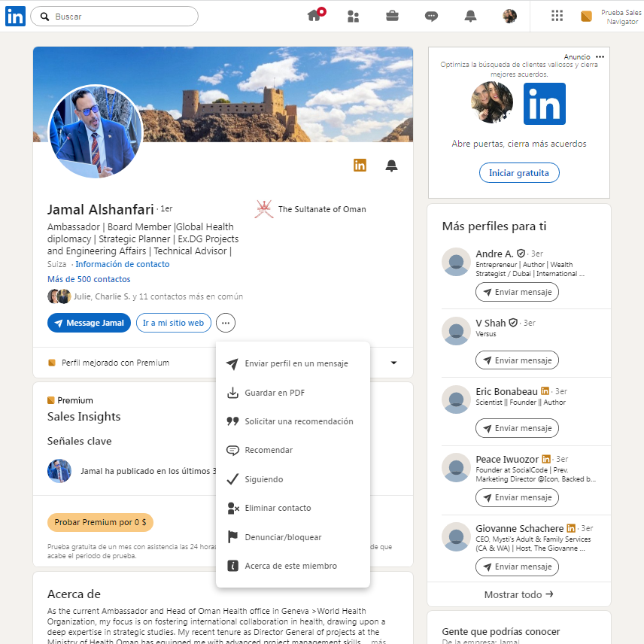Click Ir a mi sitio web button
The height and width of the screenshot is (644, 644).
pyautogui.click(x=174, y=323)
